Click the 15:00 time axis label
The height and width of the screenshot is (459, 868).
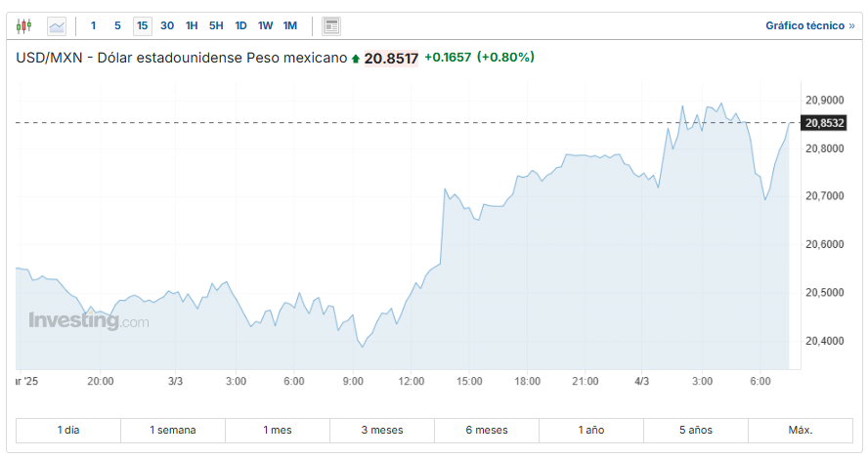(469, 381)
